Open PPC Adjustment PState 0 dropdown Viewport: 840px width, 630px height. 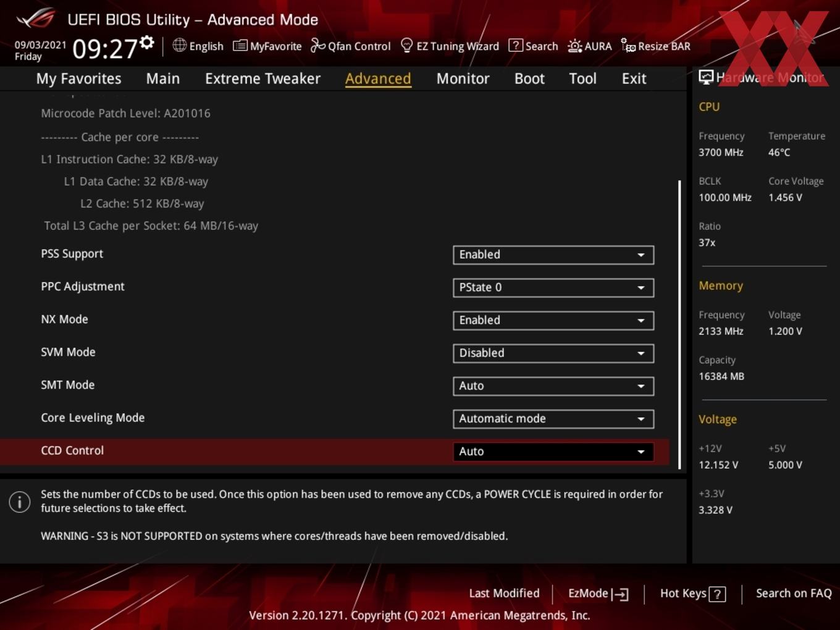(x=553, y=287)
